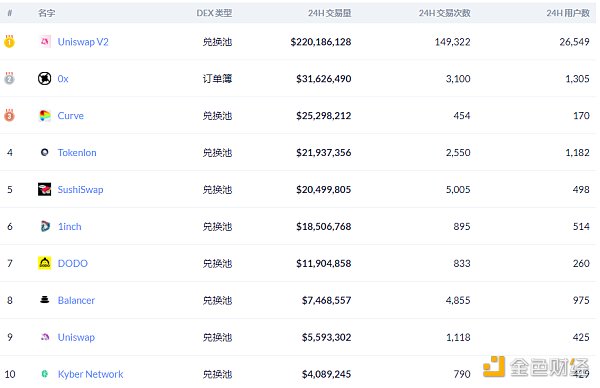This screenshot has width=600, height=388.
Task: Click the 1inch logo icon
Action: pos(45,226)
